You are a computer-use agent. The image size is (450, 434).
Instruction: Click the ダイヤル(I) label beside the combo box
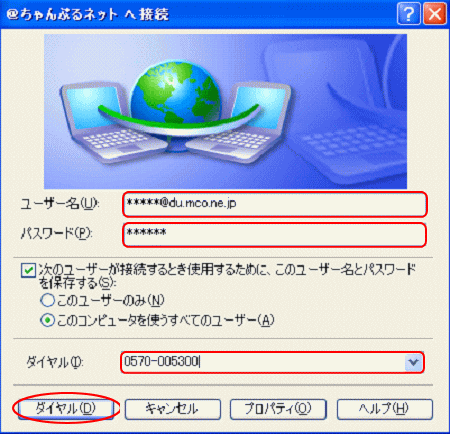point(55,362)
